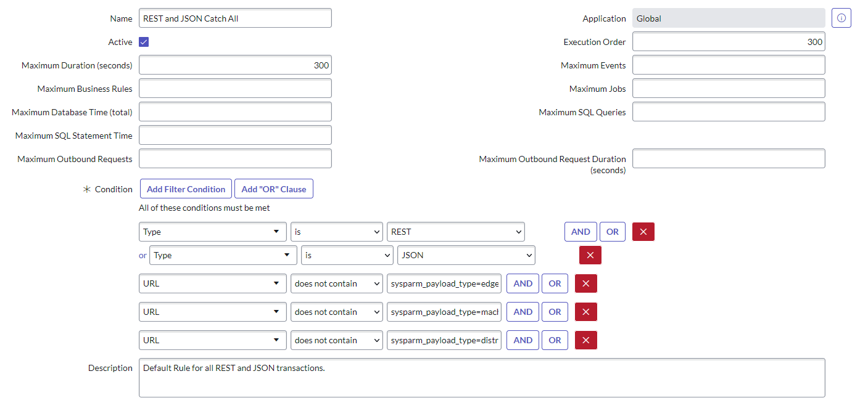Expand the first Type field dropdown
The height and width of the screenshot is (403, 868).
(212, 232)
